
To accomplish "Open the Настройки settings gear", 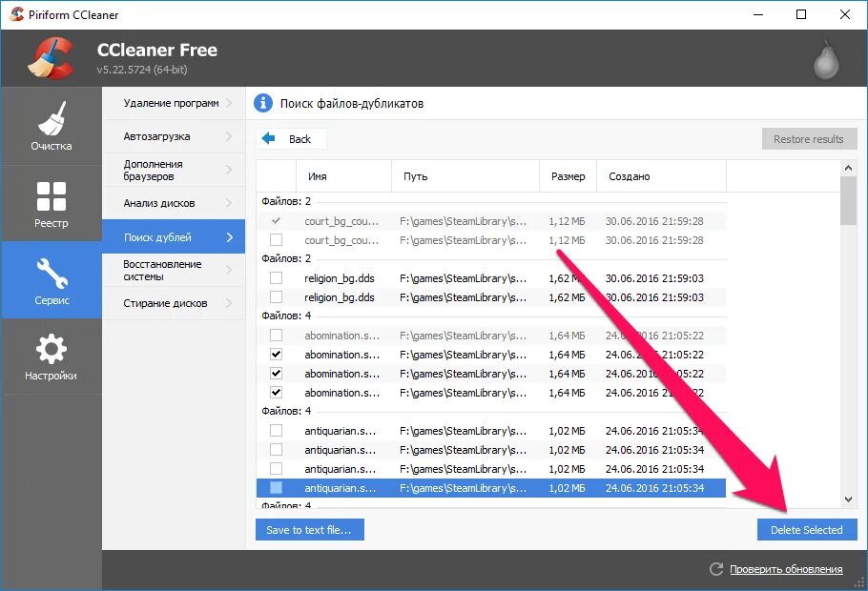I will pos(51,357).
